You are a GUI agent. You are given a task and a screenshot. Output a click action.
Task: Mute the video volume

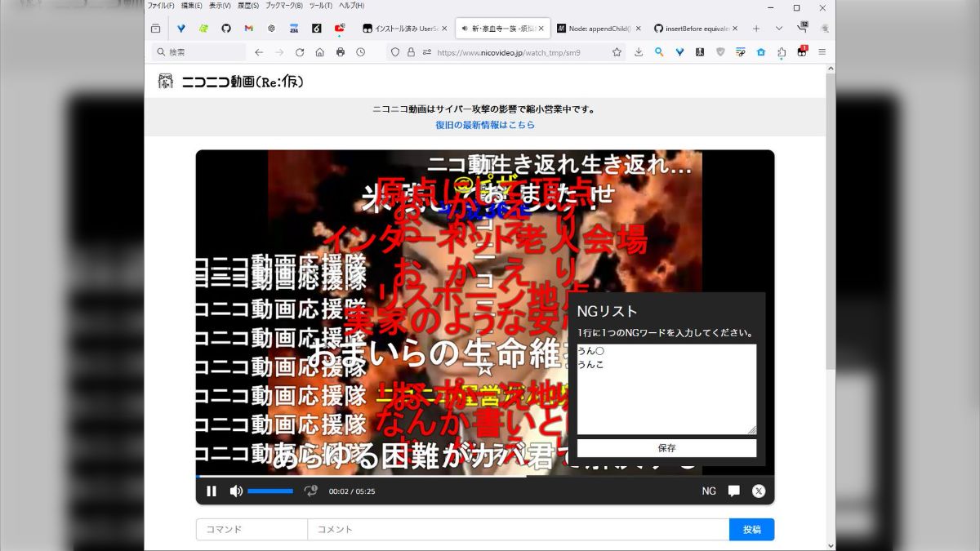(236, 491)
